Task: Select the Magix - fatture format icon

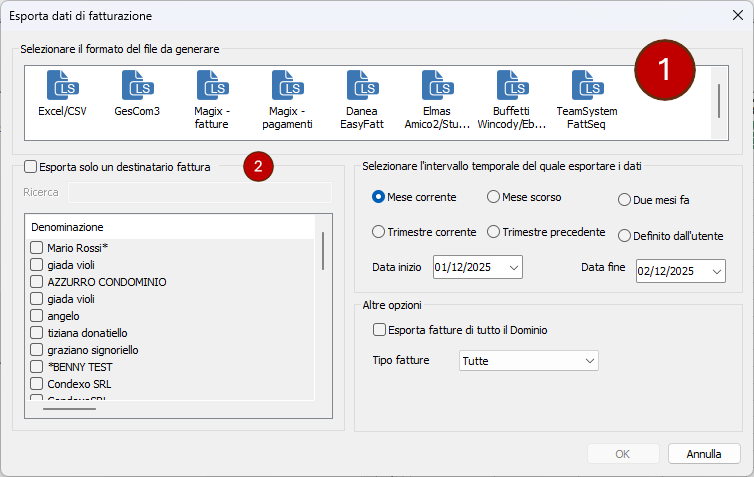Action: pyautogui.click(x=212, y=86)
